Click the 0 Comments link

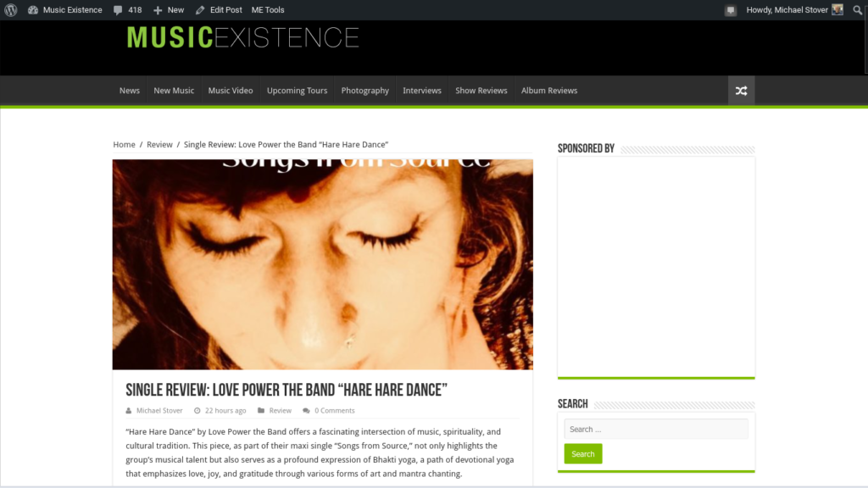[334, 411]
